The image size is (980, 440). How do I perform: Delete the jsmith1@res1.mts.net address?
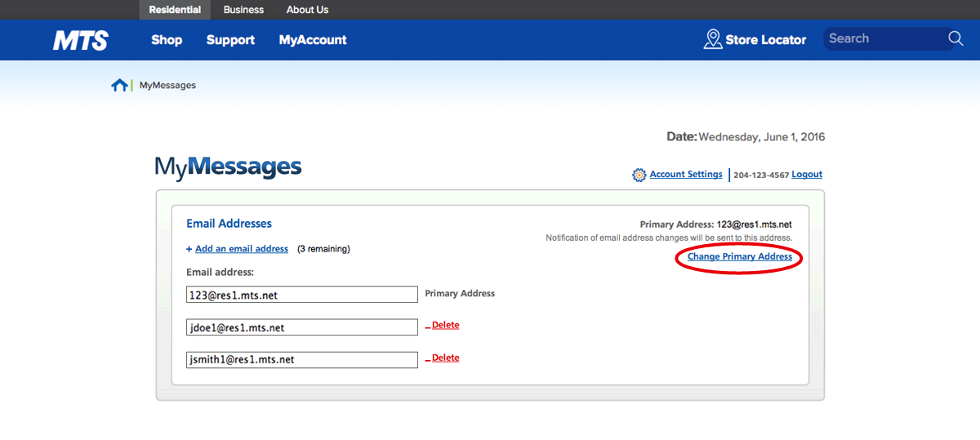[445, 358]
